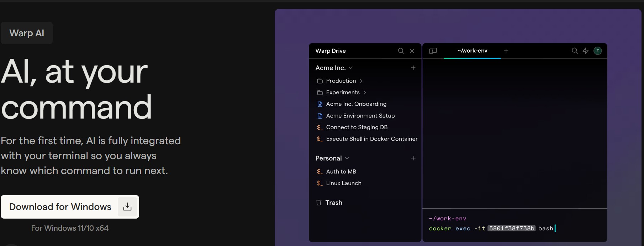This screenshot has width=644, height=246.
Task: Click the Linux Launch workflow icon
Action: [320, 183]
